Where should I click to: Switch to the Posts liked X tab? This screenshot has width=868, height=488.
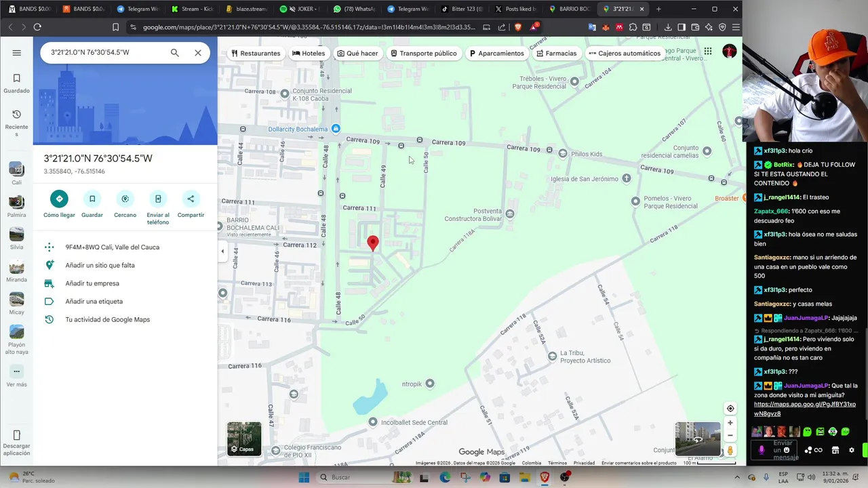tap(515, 9)
